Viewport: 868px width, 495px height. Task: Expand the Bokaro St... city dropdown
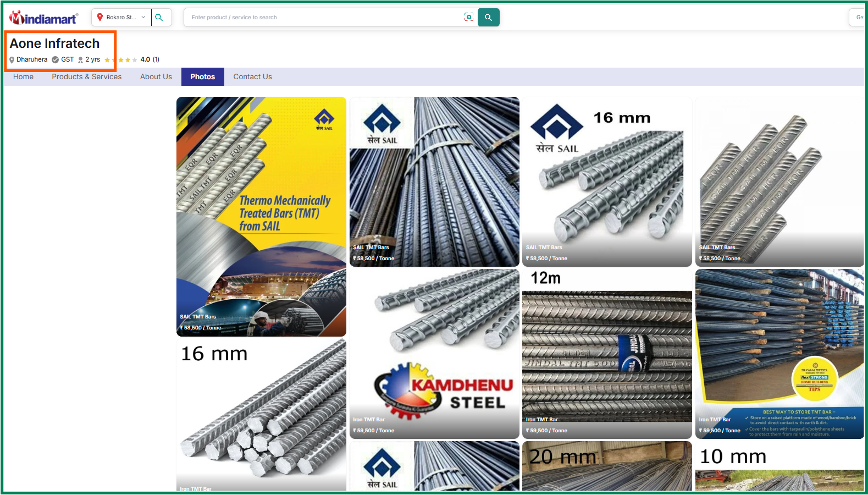121,17
